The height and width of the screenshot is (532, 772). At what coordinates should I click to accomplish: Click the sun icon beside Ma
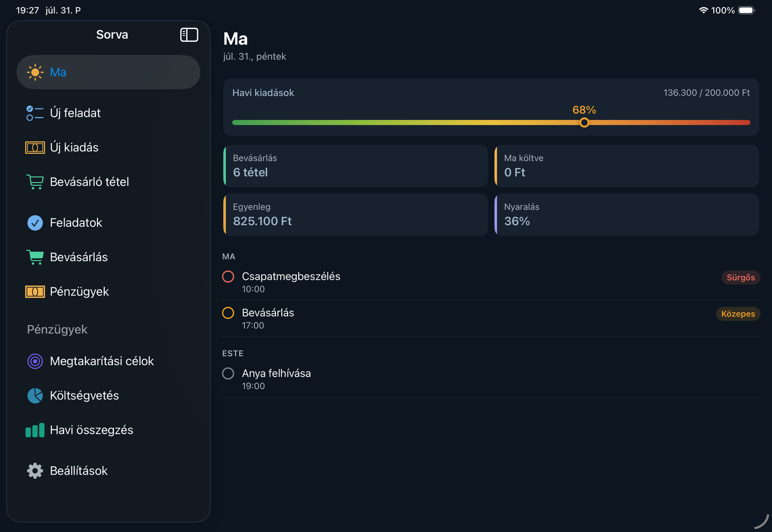35,72
